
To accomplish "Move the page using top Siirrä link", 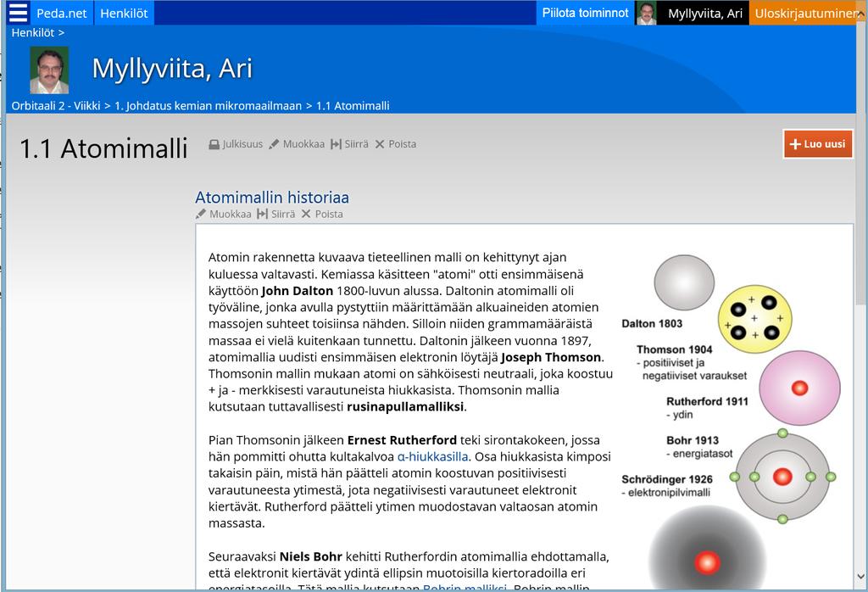I will point(357,144).
